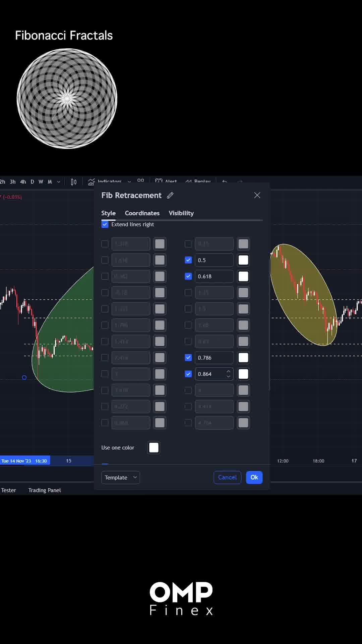The width and height of the screenshot is (362, 644).
Task: Click the Replay rewind icon
Action: point(188,181)
